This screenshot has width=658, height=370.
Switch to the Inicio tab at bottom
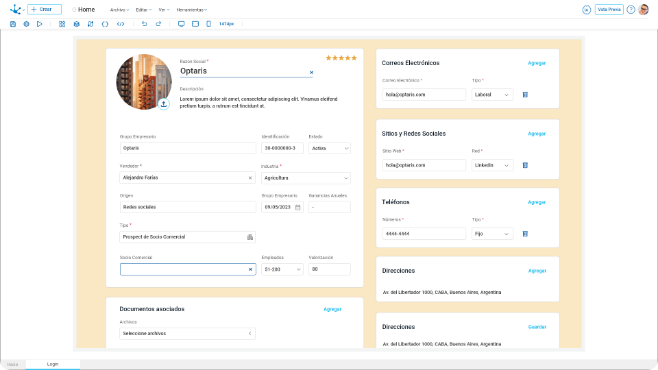(13, 364)
